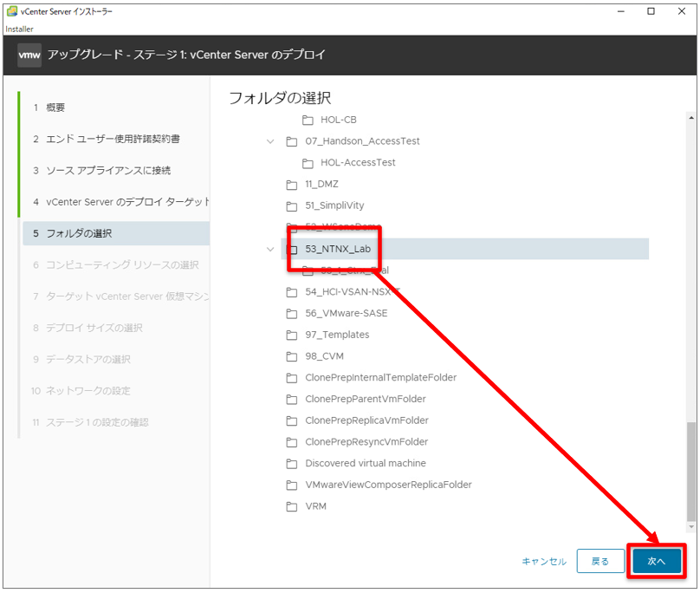Click the vCenter Server installer title icon
Image resolution: width=700 pixels, height=593 pixels.
[x=12, y=11]
